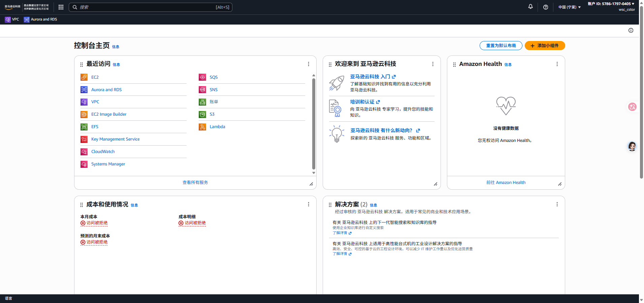644x303 pixels.
Task: Open the services grid menu icon
Action: coord(61,7)
